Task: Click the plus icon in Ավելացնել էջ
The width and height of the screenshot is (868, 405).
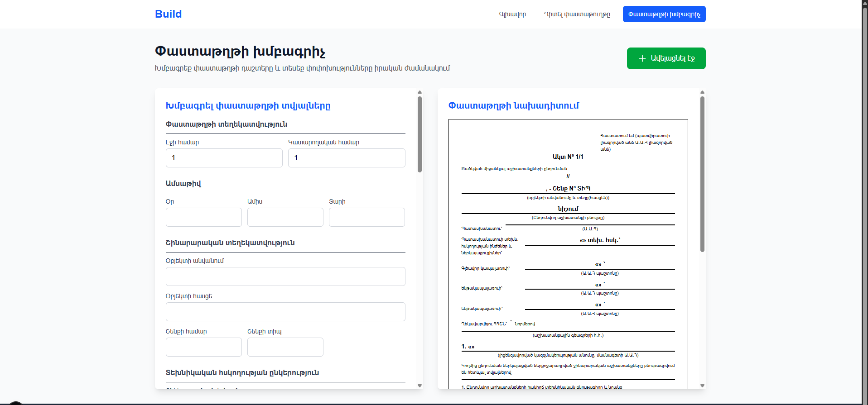Action: pyautogui.click(x=642, y=58)
